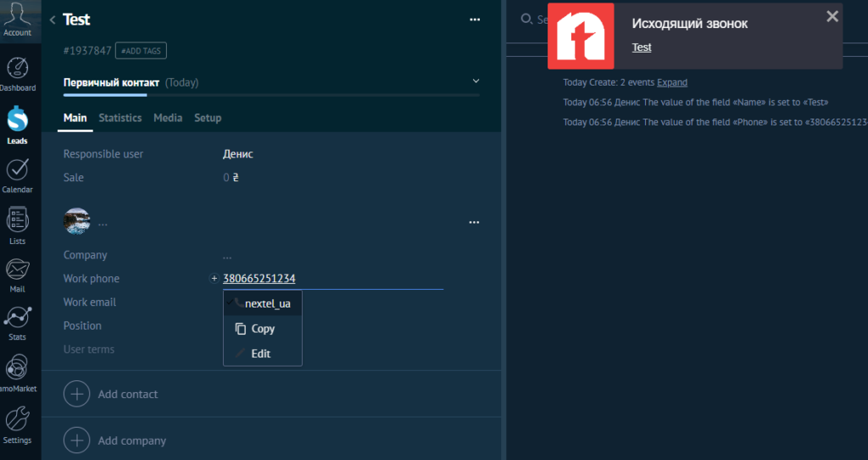This screenshot has height=460, width=868.
Task: Open Settings wrench icon
Action: tap(18, 423)
